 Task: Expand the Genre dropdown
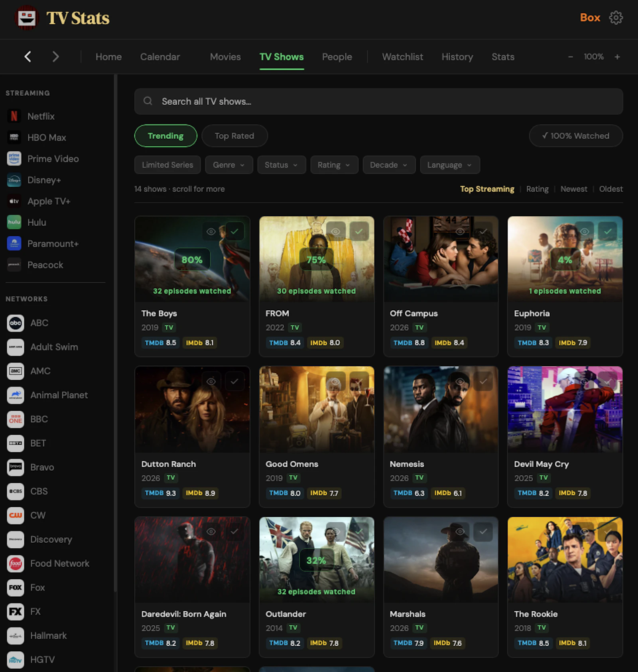pos(229,165)
